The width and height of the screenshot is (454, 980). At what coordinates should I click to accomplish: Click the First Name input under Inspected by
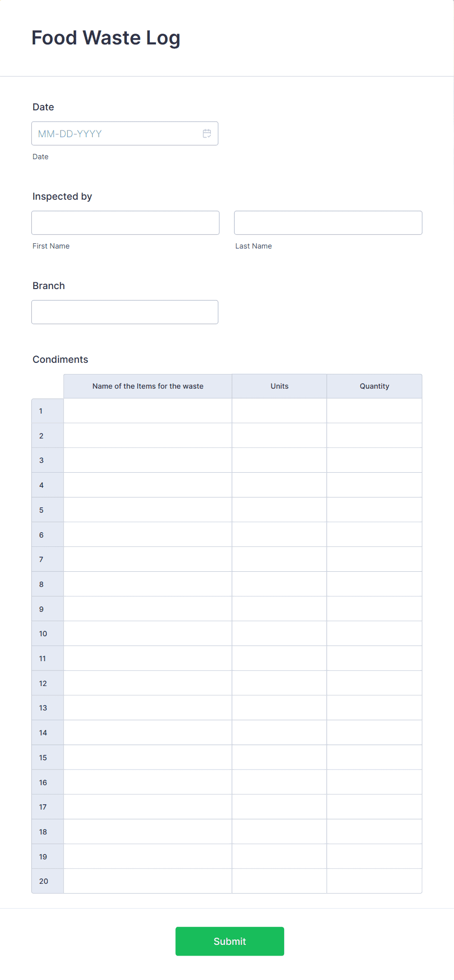tap(125, 222)
